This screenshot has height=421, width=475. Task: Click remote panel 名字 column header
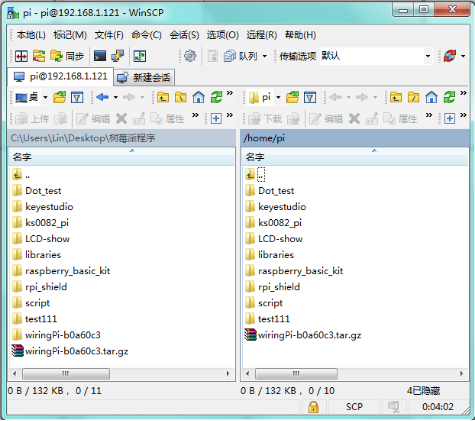355,157
